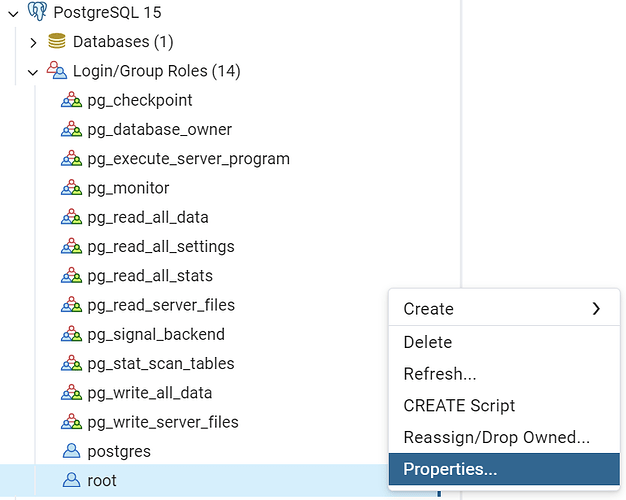Choose CREATE Script in the context menu
The width and height of the screenshot is (626, 500).
(x=504, y=405)
